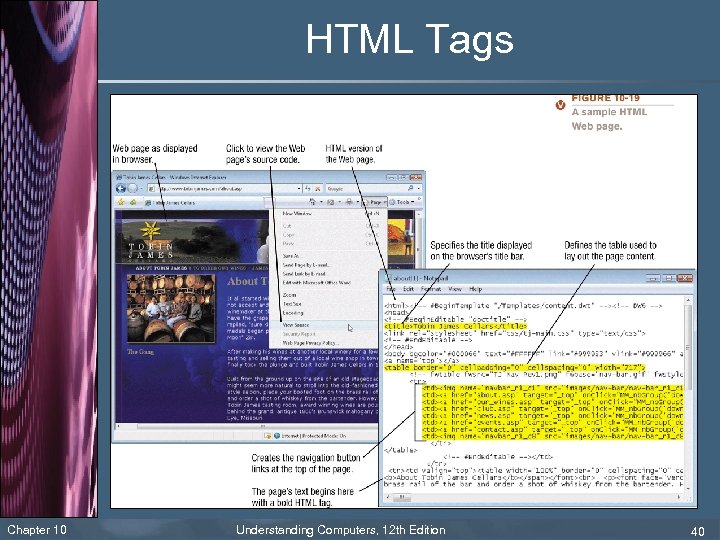Image resolution: width=720 pixels, height=540 pixels.
Task: Click Notepad scroll-up arrow
Action: [x=687, y=300]
